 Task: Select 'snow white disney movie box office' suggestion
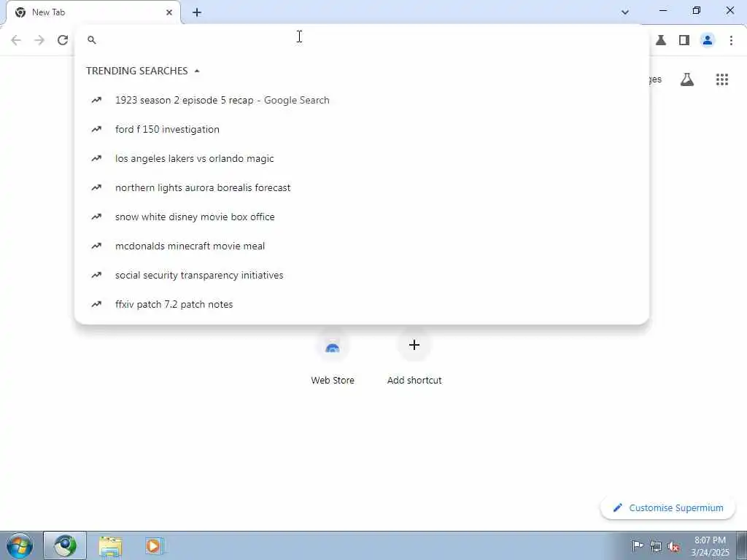pos(362,217)
